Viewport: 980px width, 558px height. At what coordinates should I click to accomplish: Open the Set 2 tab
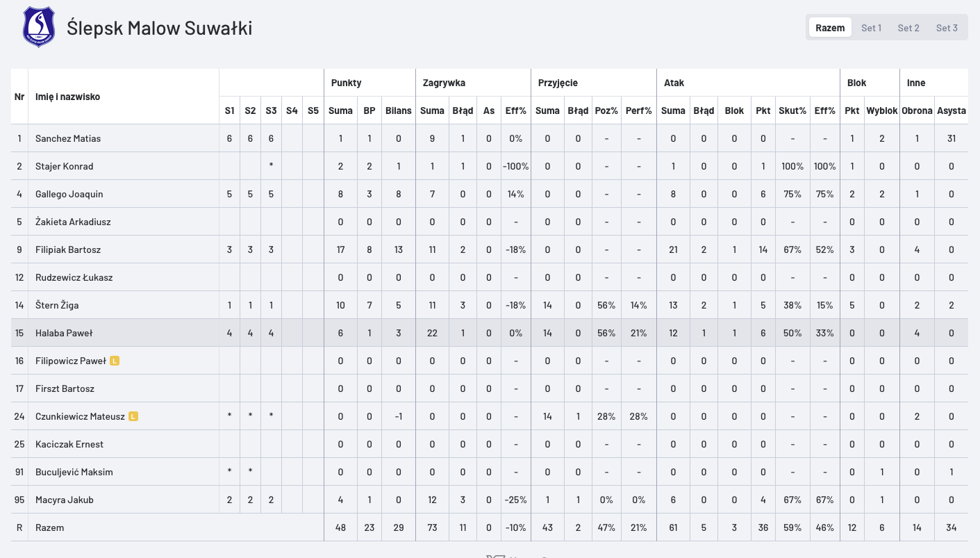click(908, 28)
